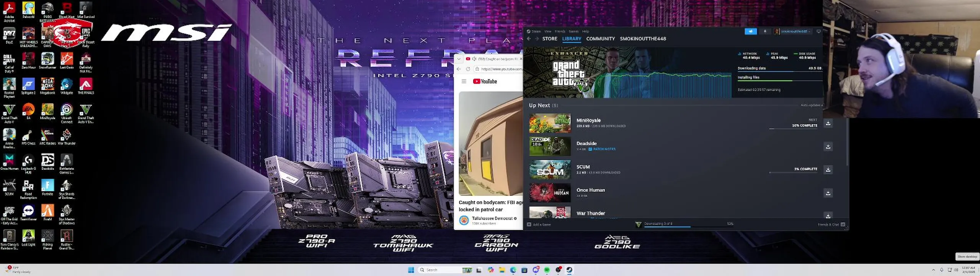980x276 pixels.
Task: Click the Downloading 3 of 8 status bar
Action: (684, 225)
